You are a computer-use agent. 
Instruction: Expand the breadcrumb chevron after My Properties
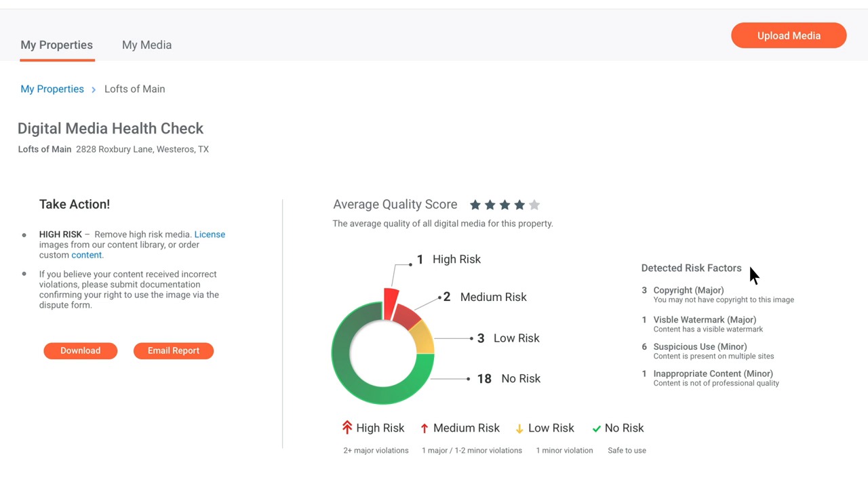click(94, 89)
